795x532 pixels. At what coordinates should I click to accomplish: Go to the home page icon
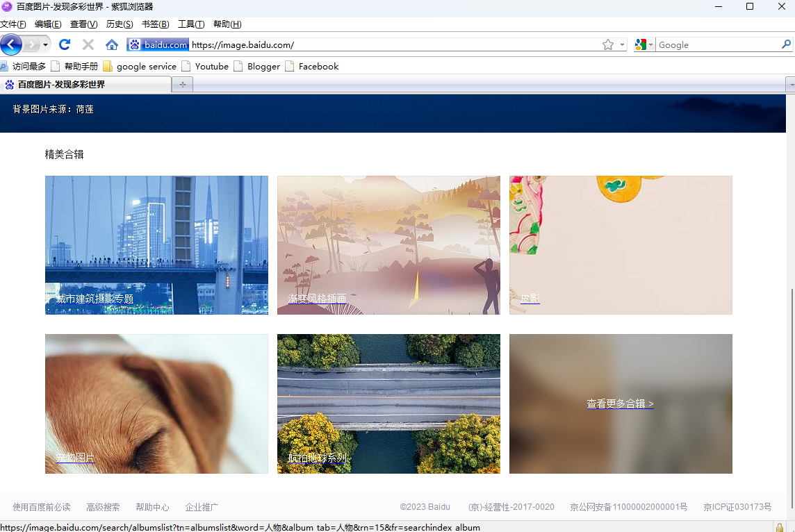coord(111,44)
